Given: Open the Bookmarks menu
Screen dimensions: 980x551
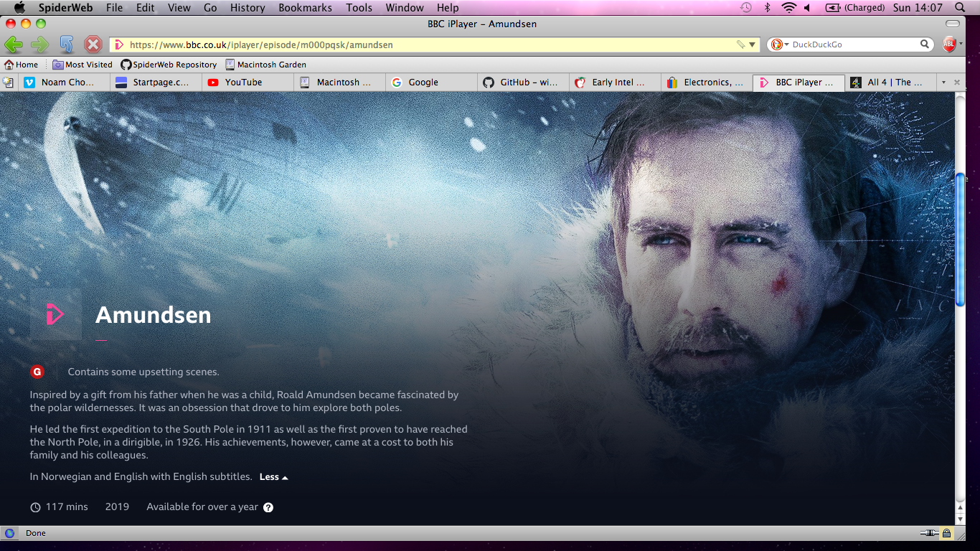Looking at the screenshot, I should (306, 8).
